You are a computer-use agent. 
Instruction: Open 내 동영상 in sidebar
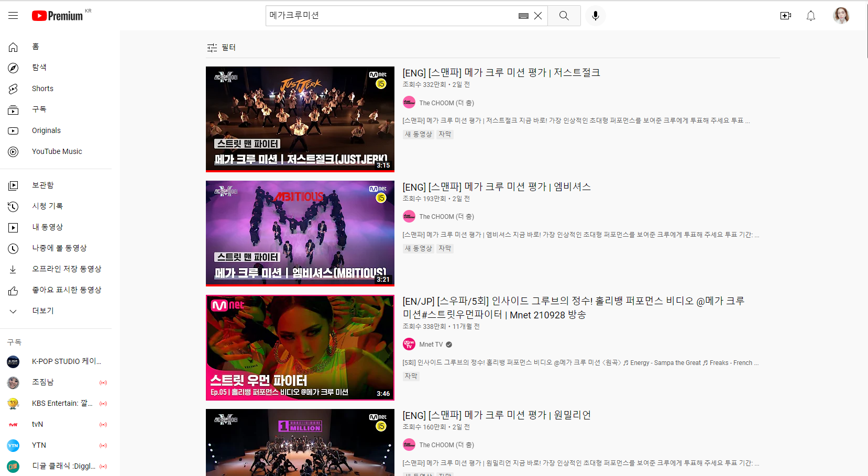point(56,227)
